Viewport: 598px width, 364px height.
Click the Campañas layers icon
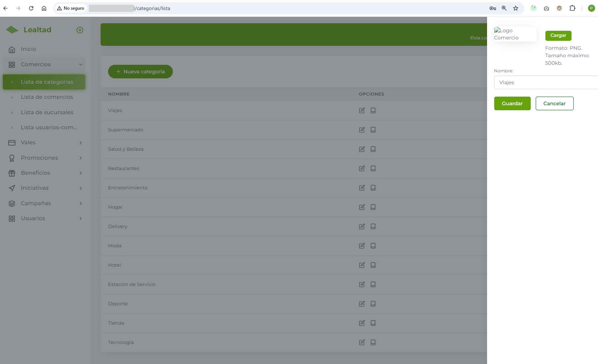(x=12, y=203)
